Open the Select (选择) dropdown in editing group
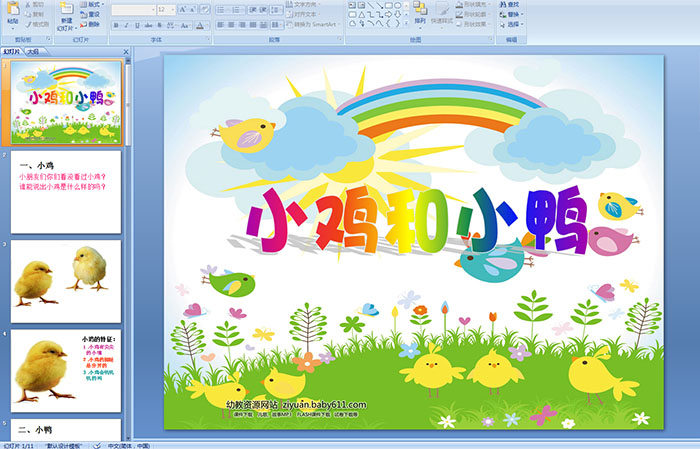 click(x=512, y=24)
